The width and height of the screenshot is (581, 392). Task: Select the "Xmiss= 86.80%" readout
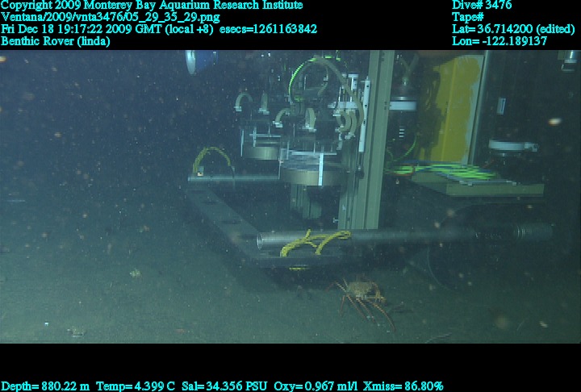(x=403, y=386)
